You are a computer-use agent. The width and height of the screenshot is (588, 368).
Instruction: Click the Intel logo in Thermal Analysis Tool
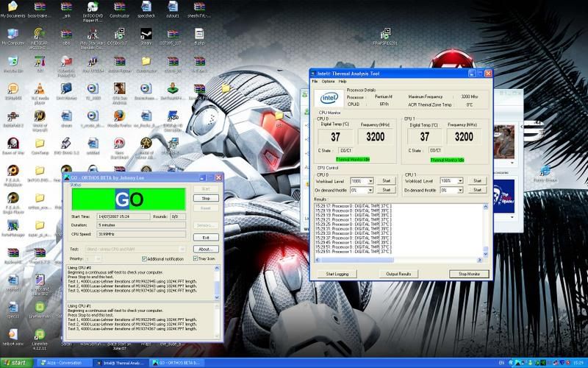click(329, 98)
